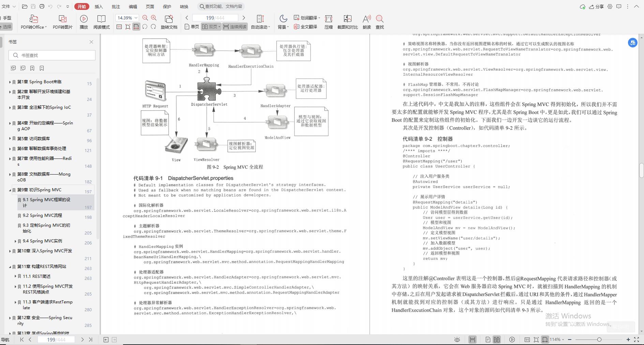Close the 书签 bookmark panel
This screenshot has height=345, width=644.
(x=91, y=42)
